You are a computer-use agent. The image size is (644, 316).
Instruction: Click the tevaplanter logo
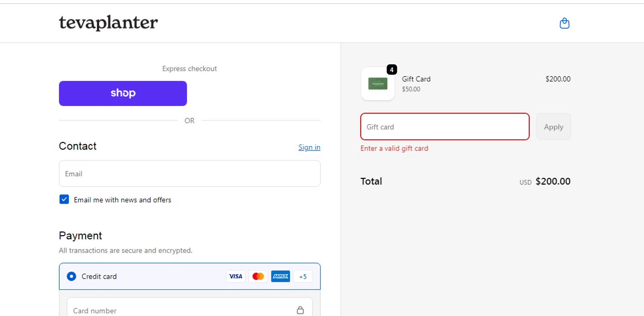point(108,23)
